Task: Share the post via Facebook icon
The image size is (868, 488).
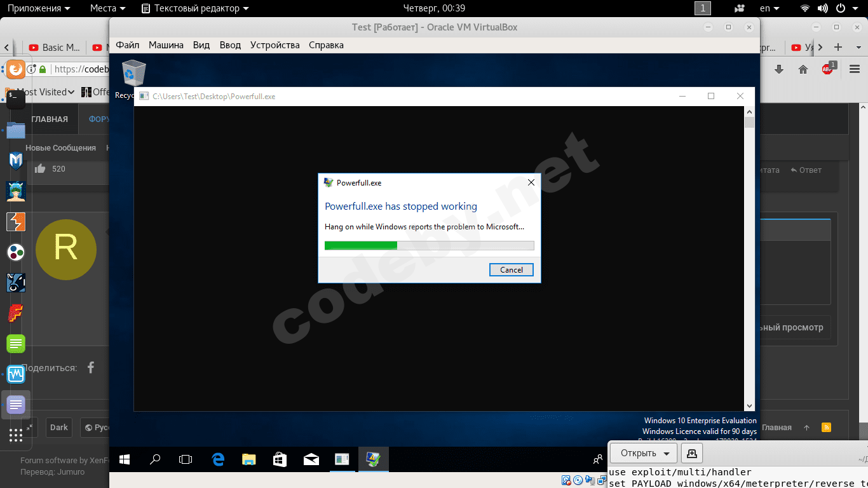Action: (91, 367)
